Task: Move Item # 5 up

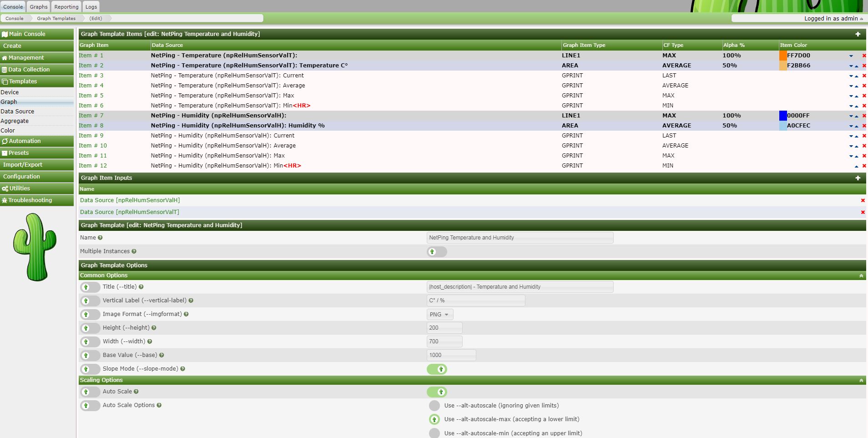Action: pos(857,96)
